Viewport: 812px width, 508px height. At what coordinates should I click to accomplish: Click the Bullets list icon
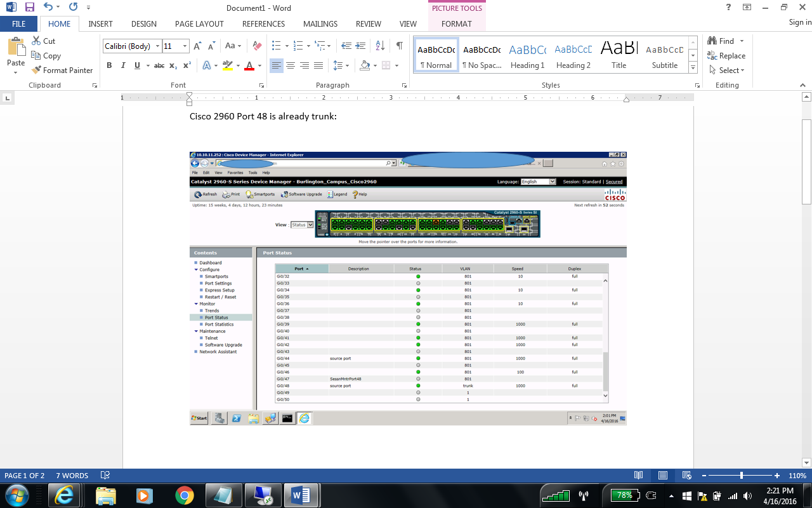pyautogui.click(x=276, y=46)
